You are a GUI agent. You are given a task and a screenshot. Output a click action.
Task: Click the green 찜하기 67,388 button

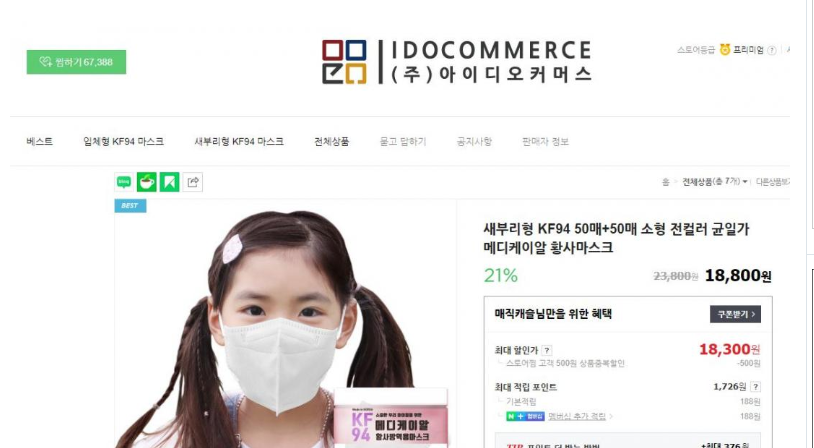[76, 62]
